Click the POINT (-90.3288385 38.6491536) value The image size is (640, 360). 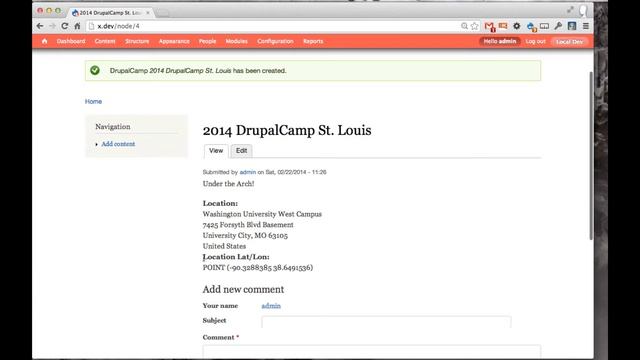tap(258, 267)
